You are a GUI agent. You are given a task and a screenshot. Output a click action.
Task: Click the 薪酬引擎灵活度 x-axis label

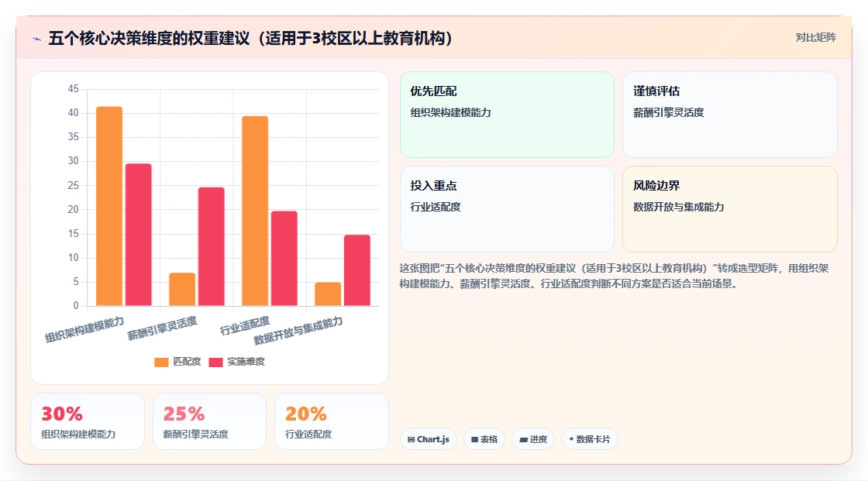(x=162, y=328)
